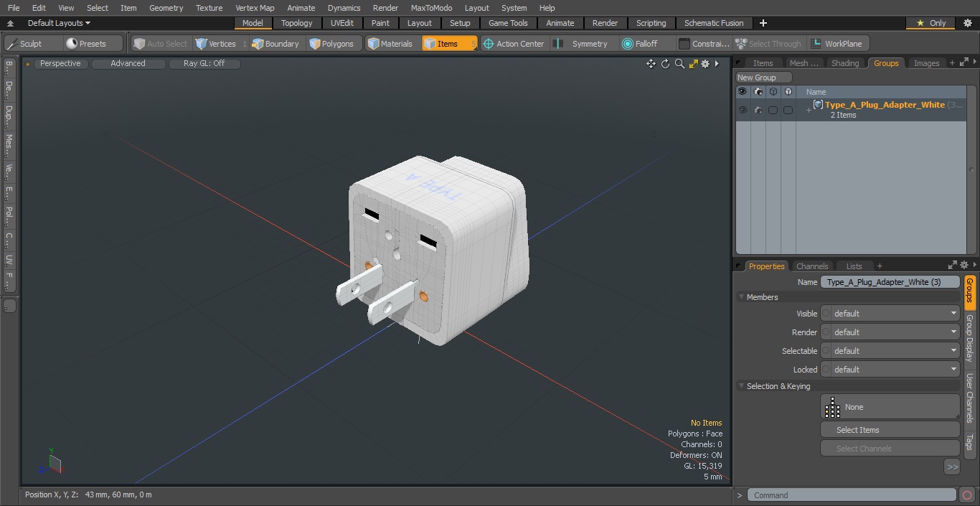Image resolution: width=980 pixels, height=506 pixels.
Task: Add a new layout tab with plus
Action: click(x=763, y=23)
